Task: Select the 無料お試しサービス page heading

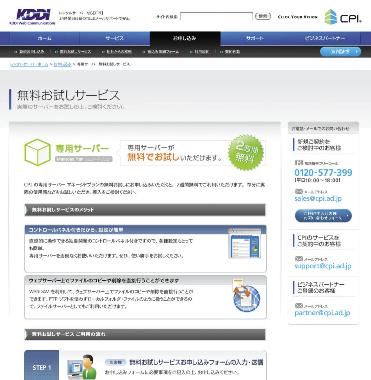Action: tap(68, 95)
